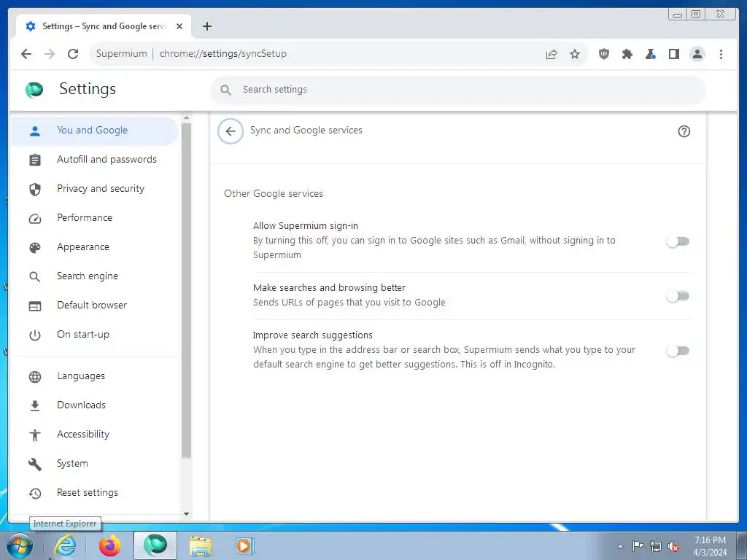Image resolution: width=747 pixels, height=560 pixels.
Task: Click the muted volume tray icon
Action: [x=673, y=546]
